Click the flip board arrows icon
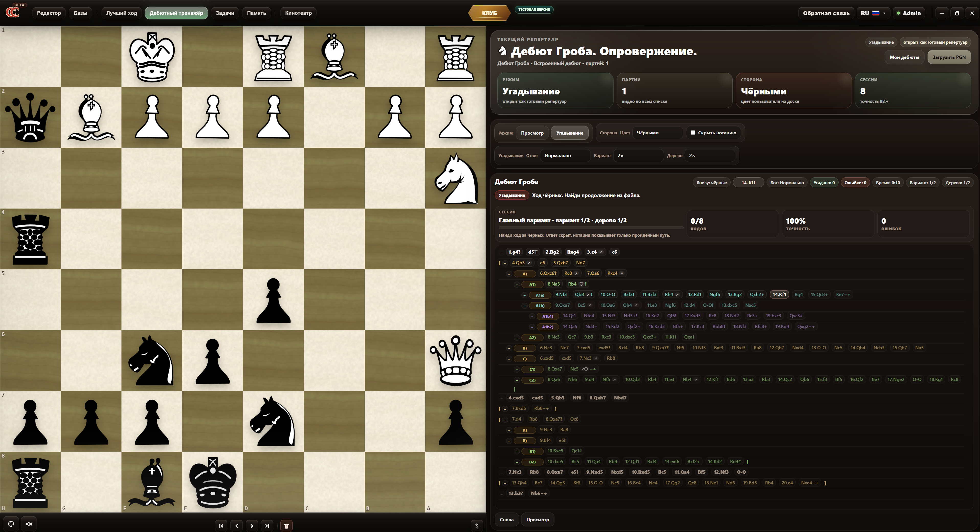 pos(477,526)
